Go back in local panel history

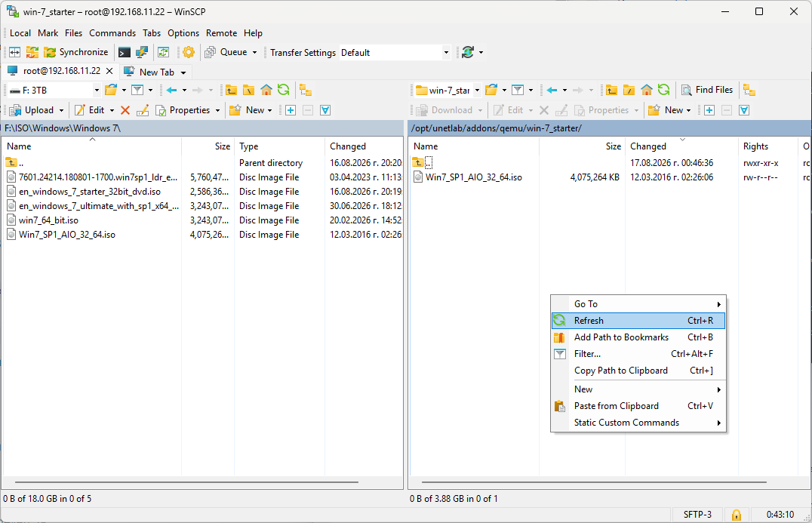172,91
